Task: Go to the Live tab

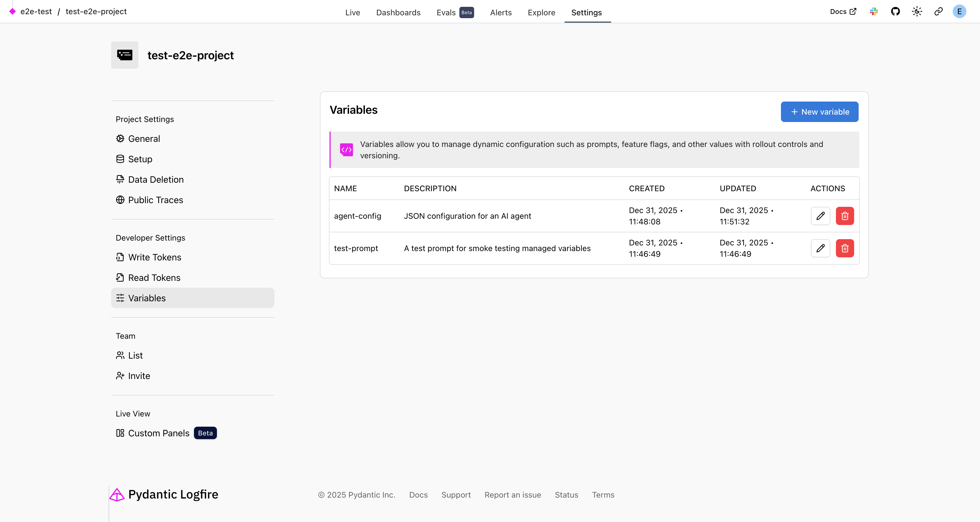Action: (352, 12)
